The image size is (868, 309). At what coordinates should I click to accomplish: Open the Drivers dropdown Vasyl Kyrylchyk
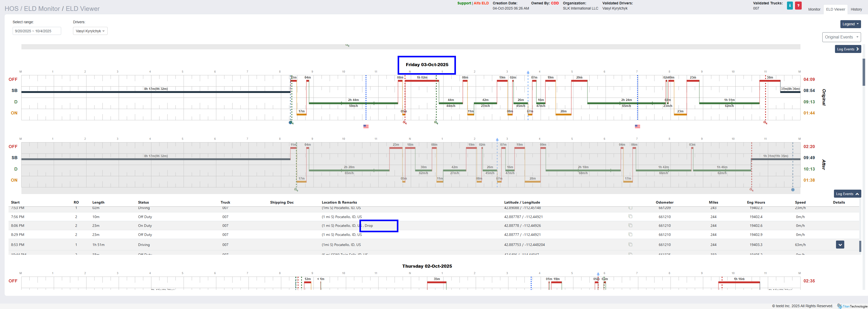pos(90,31)
